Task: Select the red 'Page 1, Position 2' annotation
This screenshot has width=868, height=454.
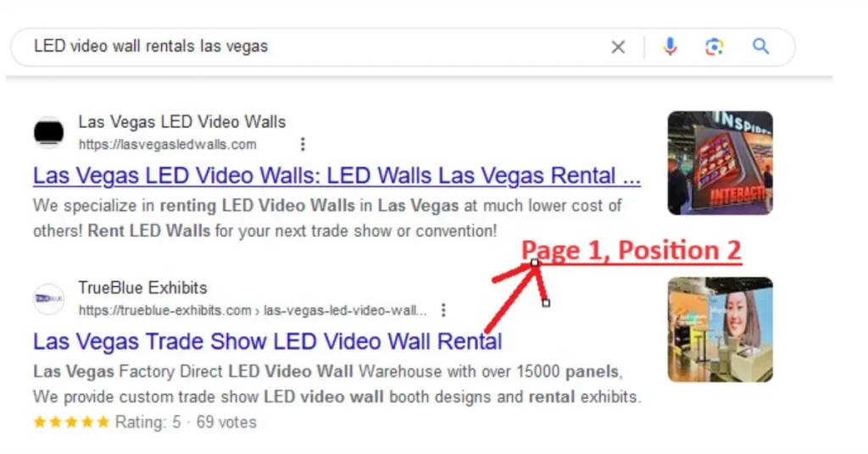Action: 631,251
